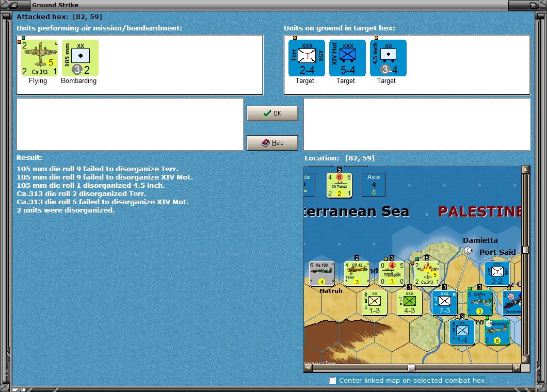
Task: Click the blue II Inf 7-3 corps counter
Action: [444, 303]
